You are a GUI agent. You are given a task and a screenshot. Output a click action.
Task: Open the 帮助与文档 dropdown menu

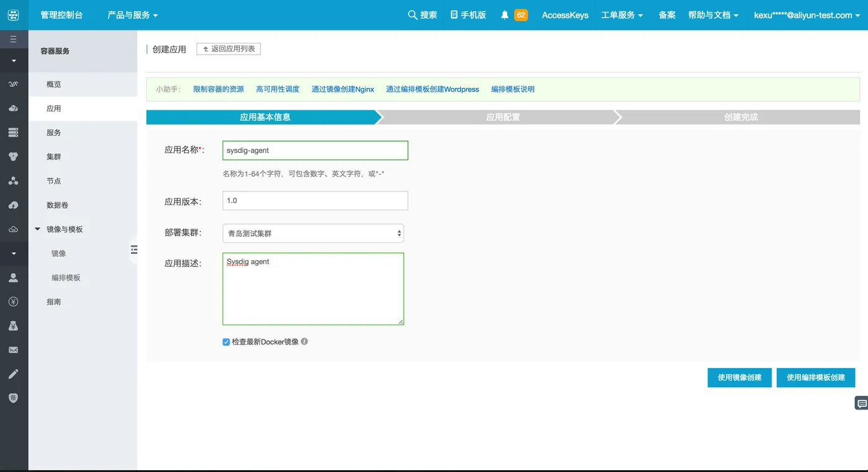[x=714, y=15]
